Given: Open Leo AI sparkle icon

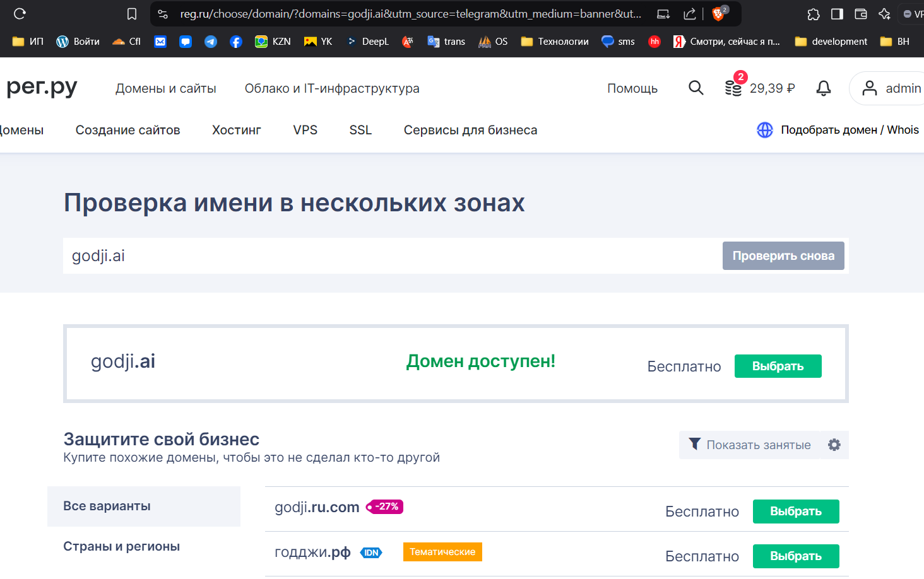Looking at the screenshot, I should (884, 14).
